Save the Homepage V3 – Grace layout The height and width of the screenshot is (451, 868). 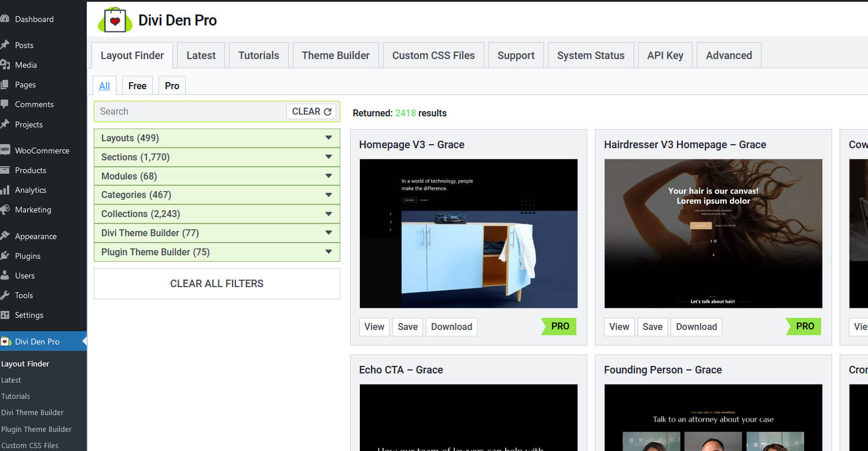[407, 327]
